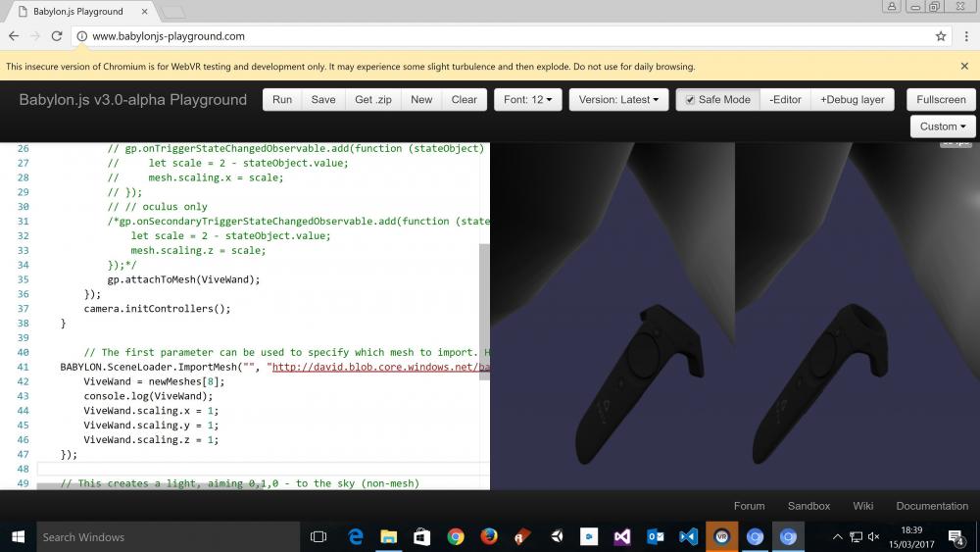Screen dimensions: 980x552
Task: Open the Documentation link
Action: pos(932,506)
